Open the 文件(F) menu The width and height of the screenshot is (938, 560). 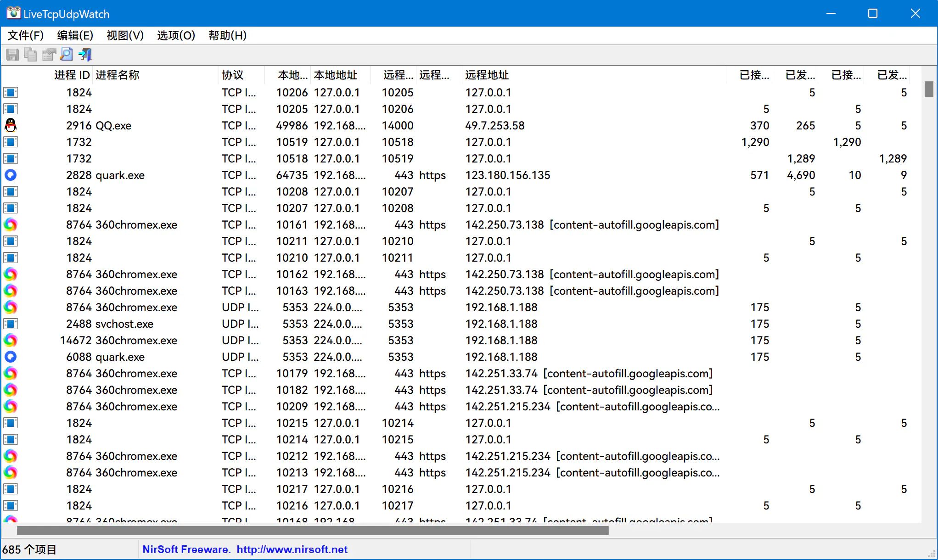click(26, 35)
